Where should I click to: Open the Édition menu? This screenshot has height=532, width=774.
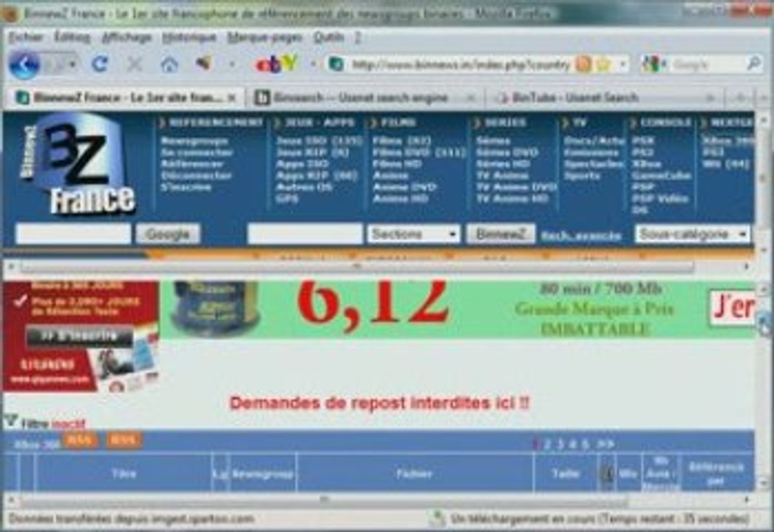coord(72,37)
